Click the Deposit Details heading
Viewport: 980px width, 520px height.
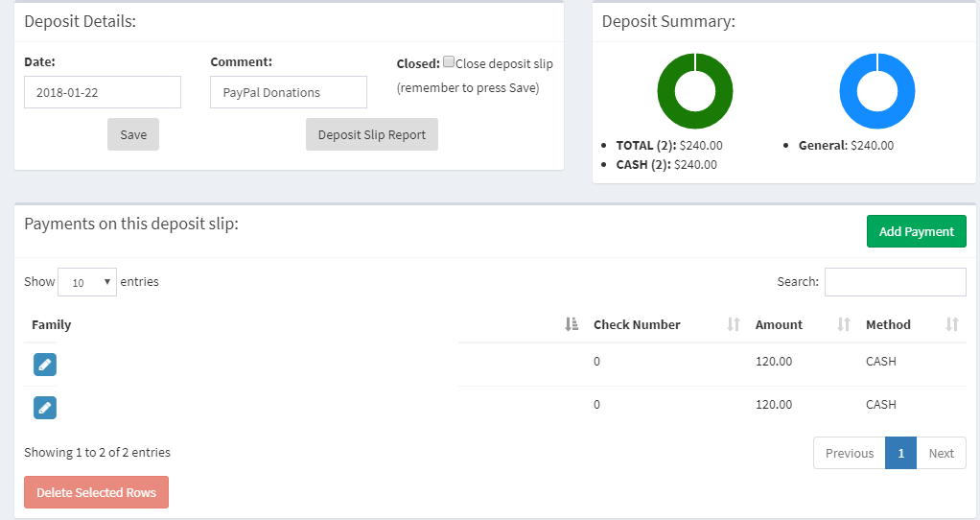(80, 21)
